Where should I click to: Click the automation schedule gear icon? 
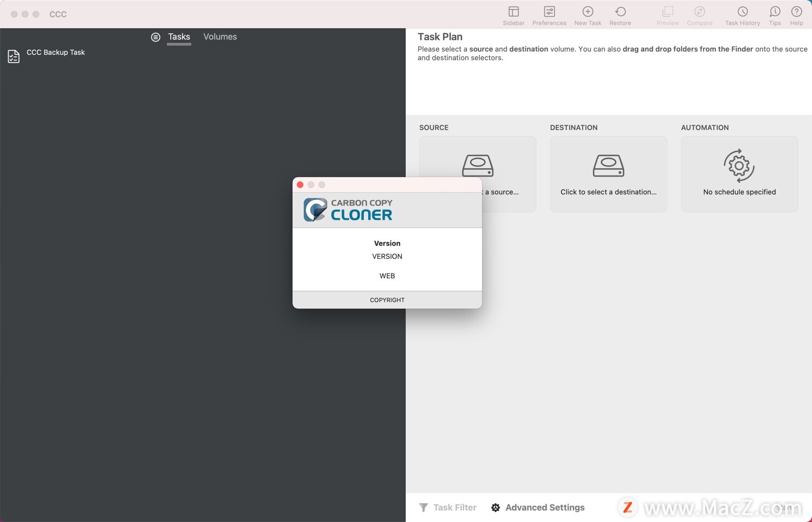(x=739, y=166)
